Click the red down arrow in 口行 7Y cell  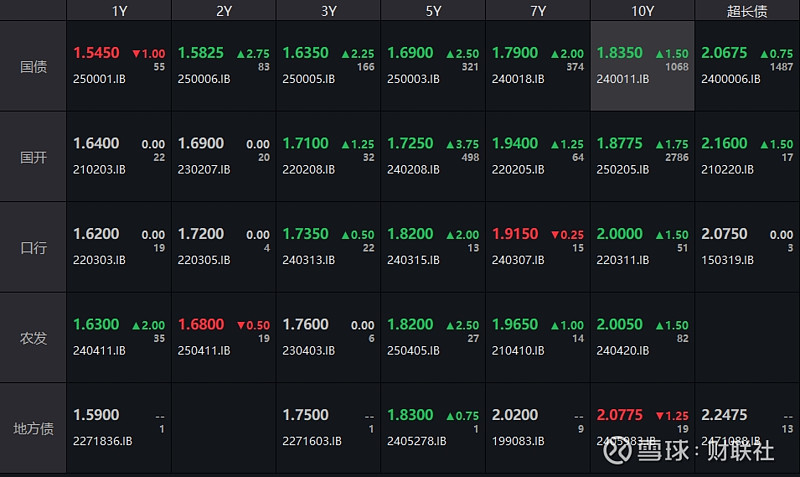(555, 234)
